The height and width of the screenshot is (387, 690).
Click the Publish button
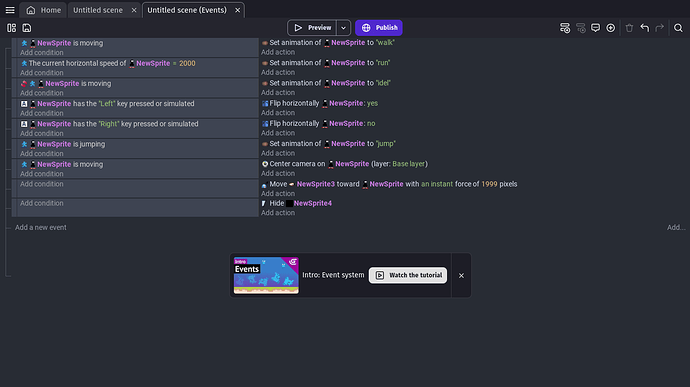379,28
